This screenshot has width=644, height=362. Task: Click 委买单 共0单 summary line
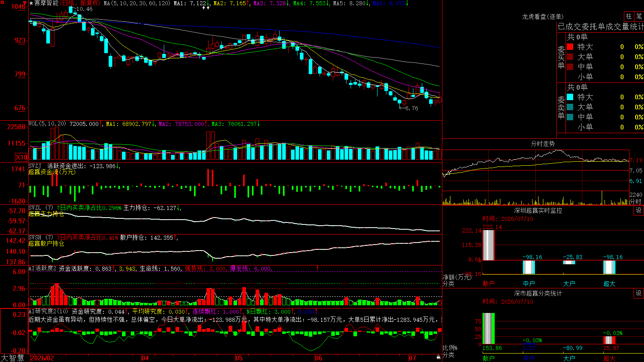click(x=577, y=37)
